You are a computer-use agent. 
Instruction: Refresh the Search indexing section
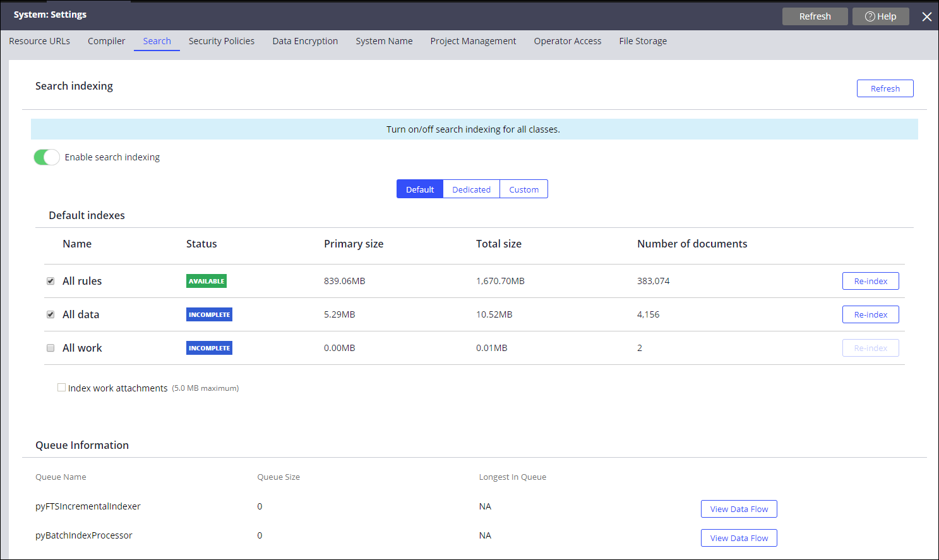pyautogui.click(x=885, y=88)
